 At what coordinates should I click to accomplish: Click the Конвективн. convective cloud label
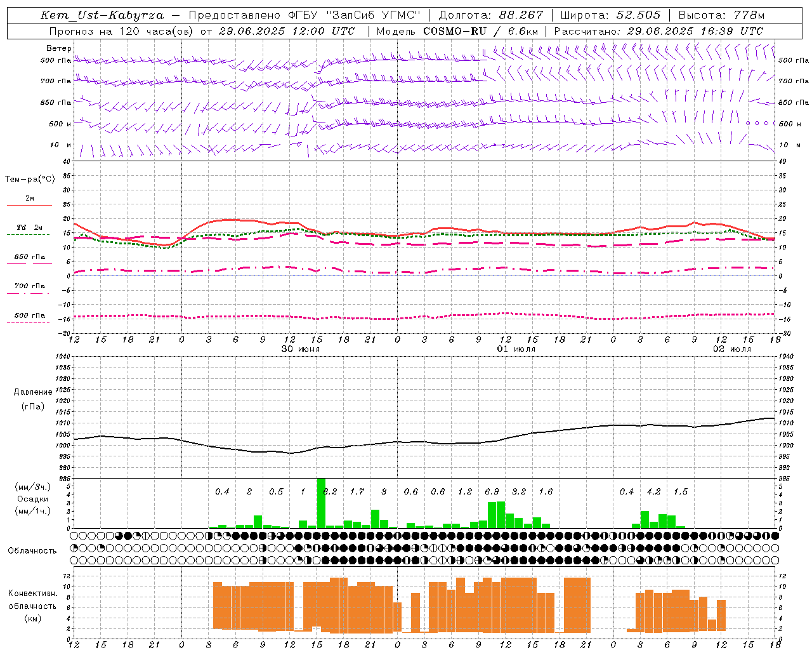pos(32,594)
